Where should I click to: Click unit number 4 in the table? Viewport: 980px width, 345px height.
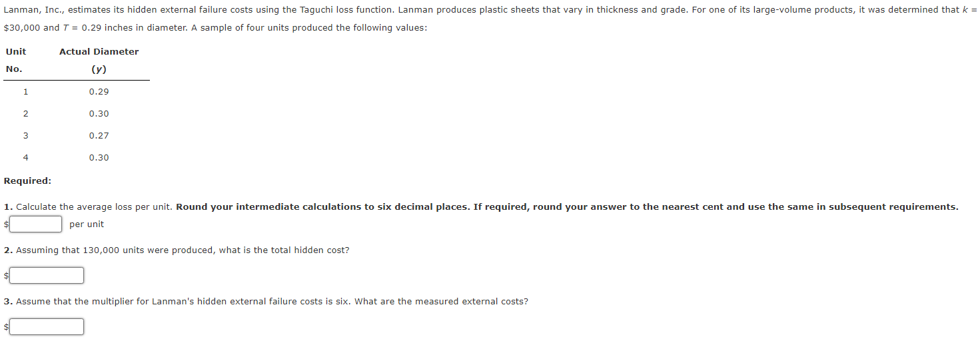click(x=25, y=158)
